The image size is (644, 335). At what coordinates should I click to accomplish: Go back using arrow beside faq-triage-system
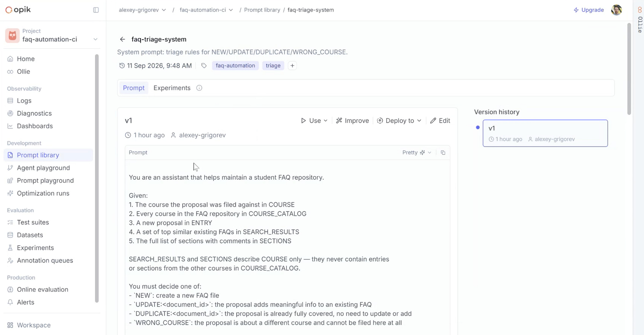coord(122,39)
